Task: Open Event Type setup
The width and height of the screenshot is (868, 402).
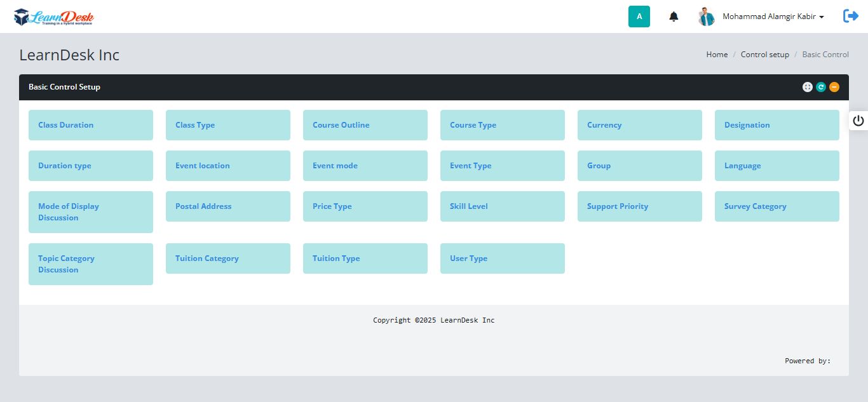Action: click(x=503, y=166)
